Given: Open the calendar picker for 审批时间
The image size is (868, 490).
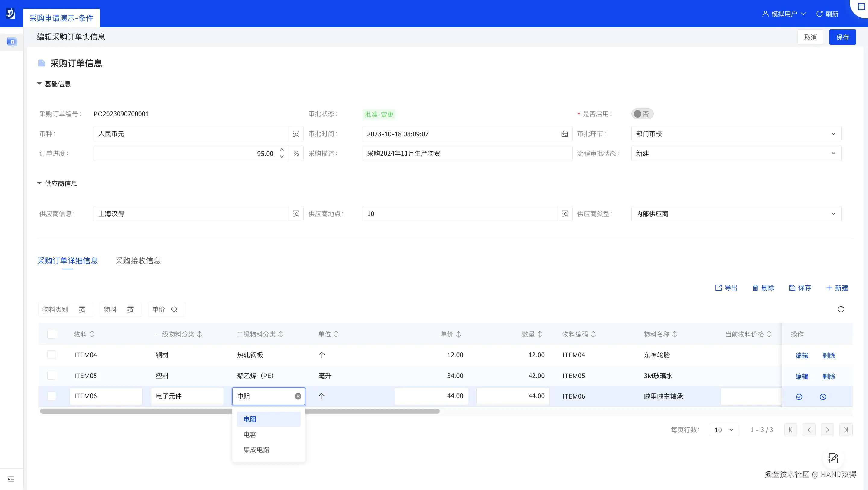Looking at the screenshot, I should [565, 134].
